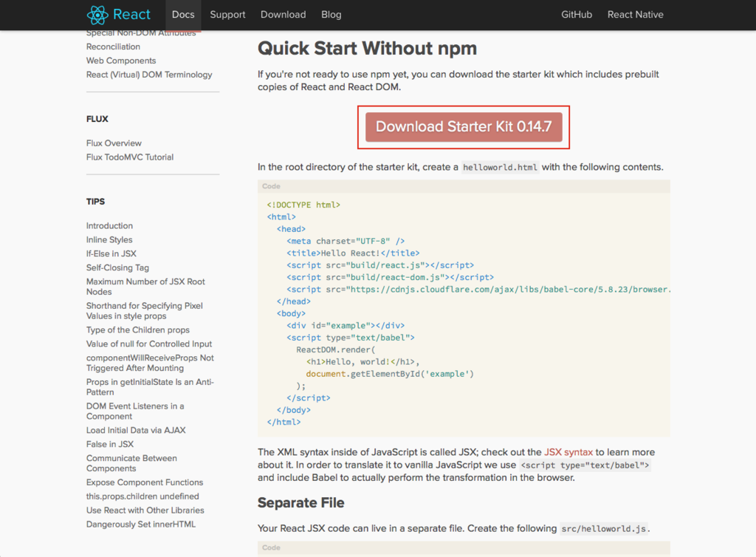Viewport: 756px width, 557px height.
Task: Open Communicate Between Components tip
Action: coord(131,463)
